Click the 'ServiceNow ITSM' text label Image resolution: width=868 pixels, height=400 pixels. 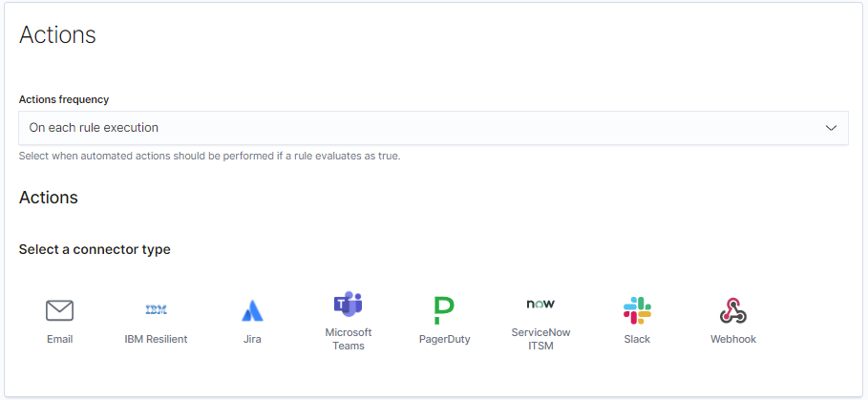[540, 339]
